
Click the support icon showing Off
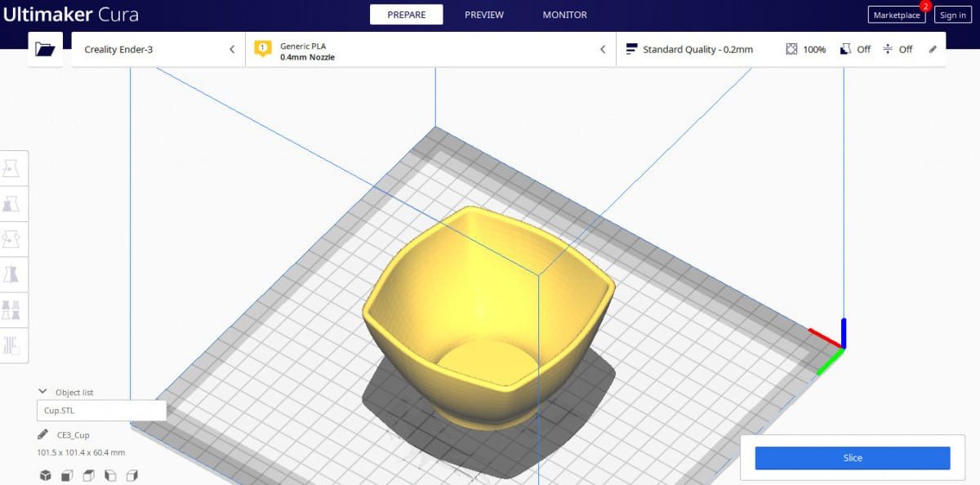(x=846, y=49)
